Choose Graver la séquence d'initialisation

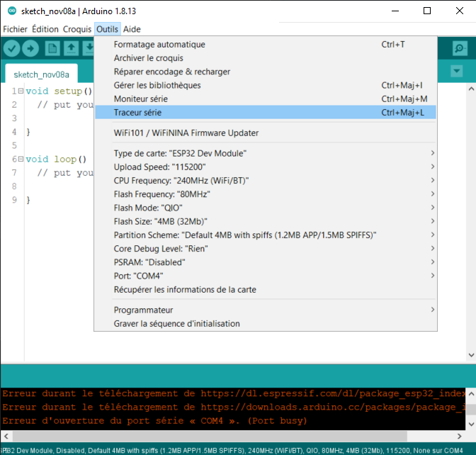click(x=266, y=324)
